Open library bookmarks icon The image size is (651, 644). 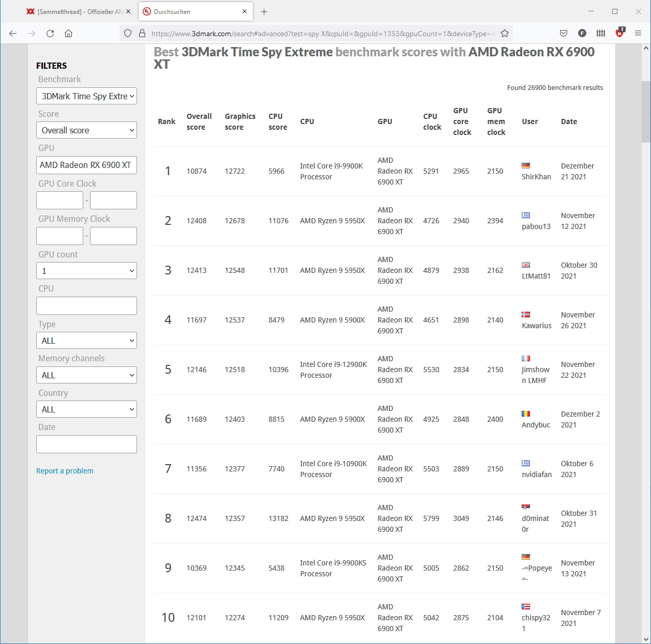(601, 34)
